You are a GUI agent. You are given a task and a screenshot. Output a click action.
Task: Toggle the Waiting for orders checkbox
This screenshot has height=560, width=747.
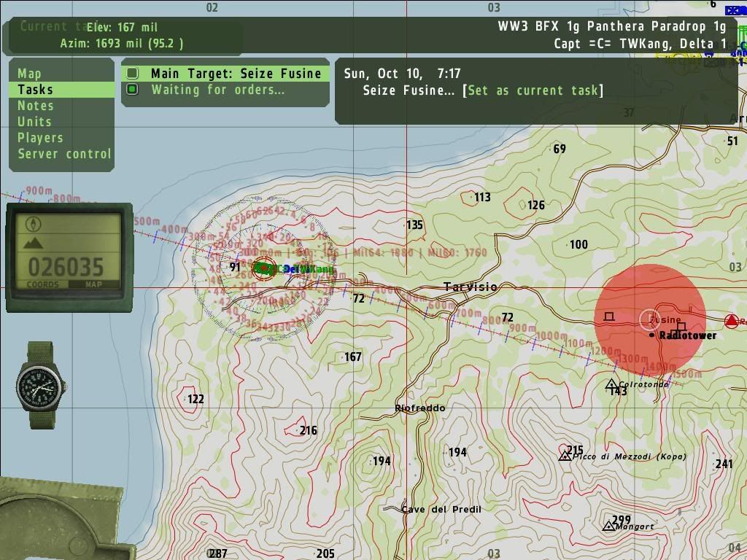(x=132, y=90)
